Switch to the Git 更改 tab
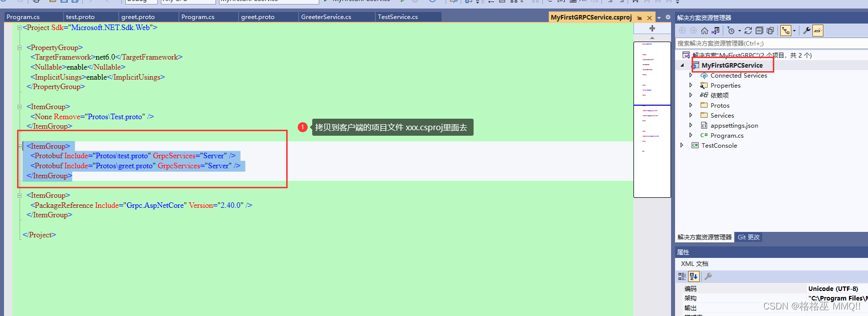Image resolution: width=868 pixels, height=316 pixels. 749,237
